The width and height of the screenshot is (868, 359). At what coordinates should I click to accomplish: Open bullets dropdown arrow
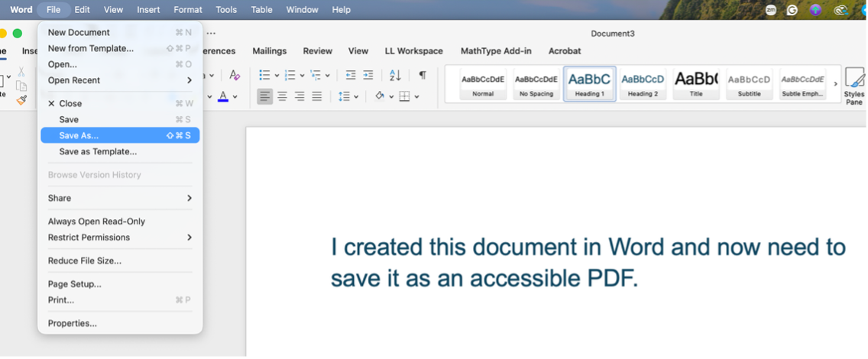point(277,75)
